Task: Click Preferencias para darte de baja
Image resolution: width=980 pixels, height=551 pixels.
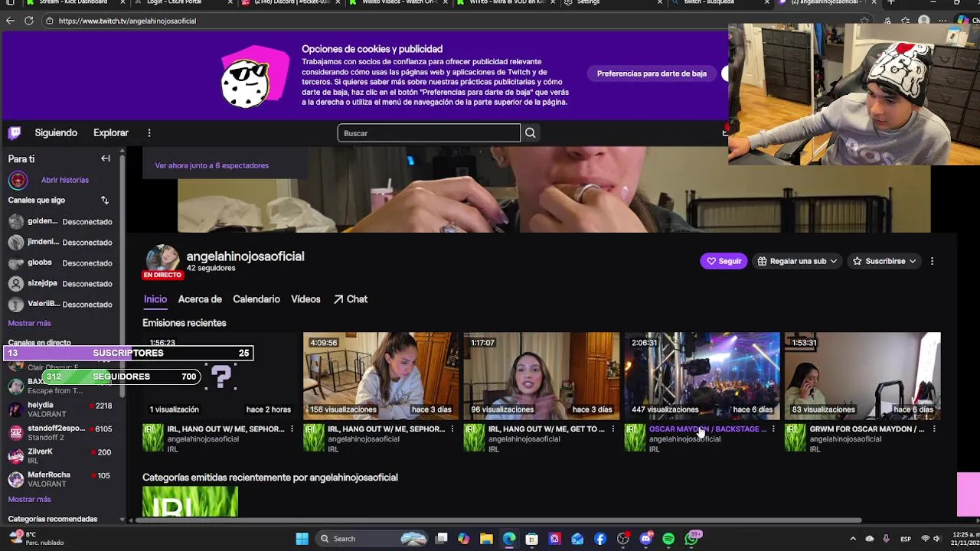Action: point(652,73)
